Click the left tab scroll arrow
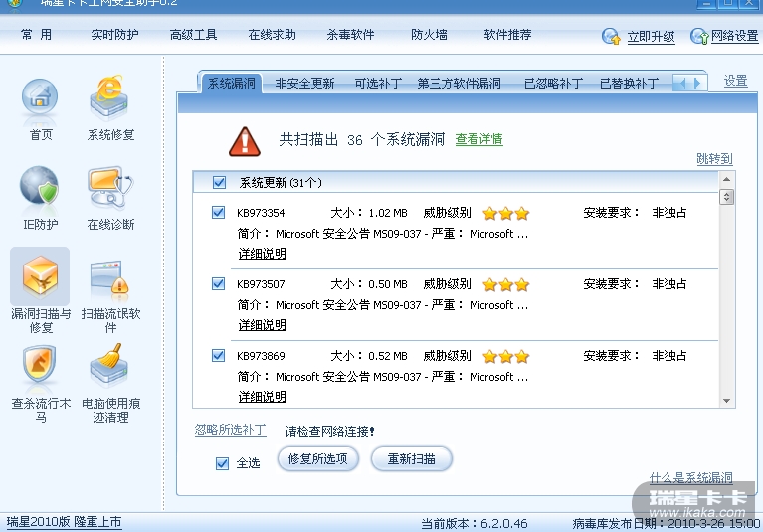This screenshot has width=763, height=532. pos(681,84)
